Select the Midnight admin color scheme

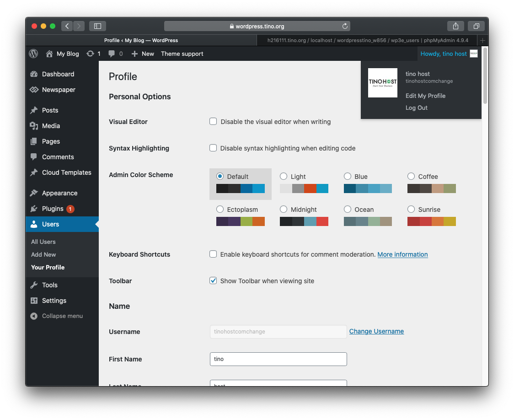(284, 209)
